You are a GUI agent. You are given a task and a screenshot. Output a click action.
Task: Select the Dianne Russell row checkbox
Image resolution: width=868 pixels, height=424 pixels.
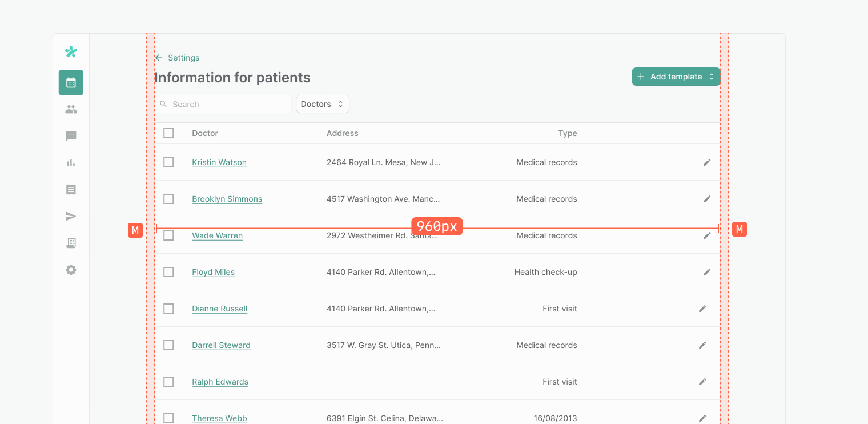coord(168,309)
